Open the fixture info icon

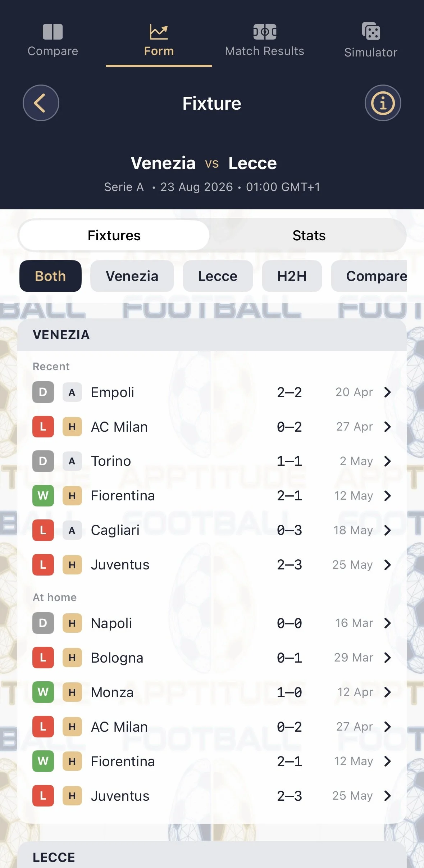383,103
